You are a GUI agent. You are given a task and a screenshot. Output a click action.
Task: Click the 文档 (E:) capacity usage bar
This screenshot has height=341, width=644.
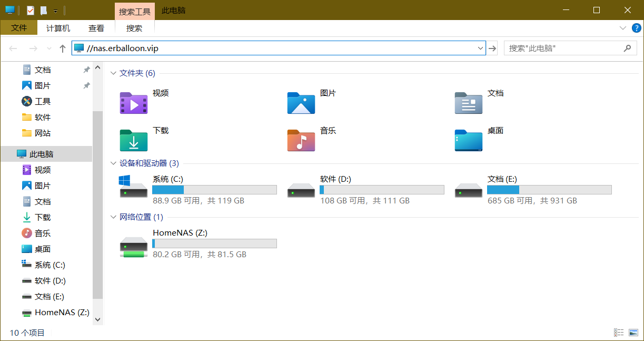549,190
